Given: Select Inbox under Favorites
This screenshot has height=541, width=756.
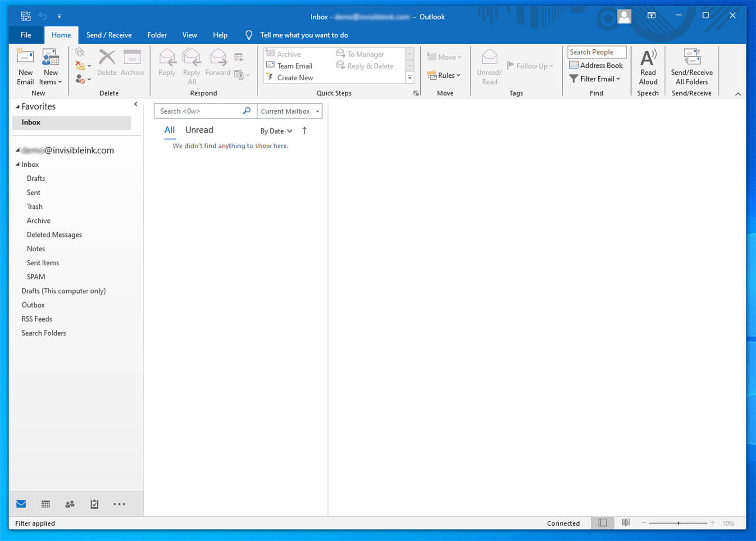Looking at the screenshot, I should coord(72,123).
